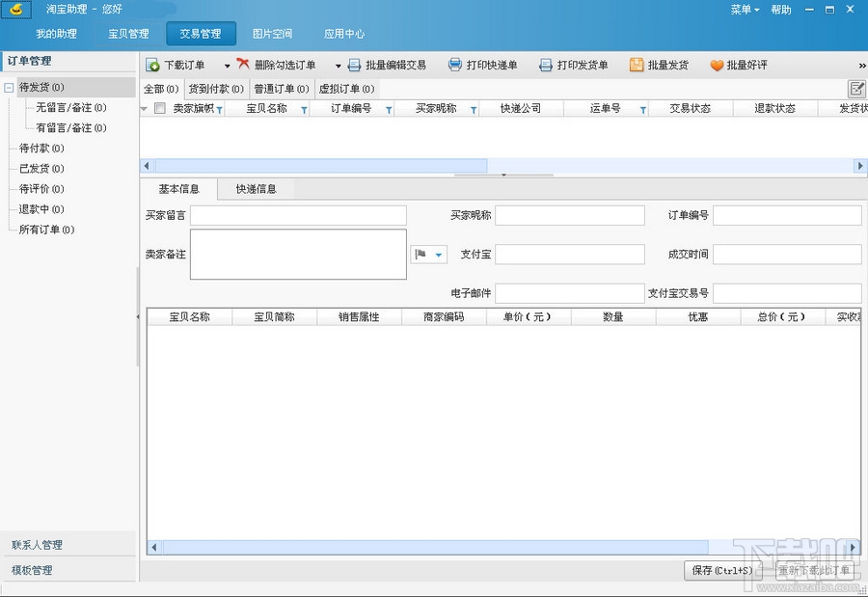This screenshot has width=868, height=597.
Task: Open the 帮助 menu
Action: point(781,10)
